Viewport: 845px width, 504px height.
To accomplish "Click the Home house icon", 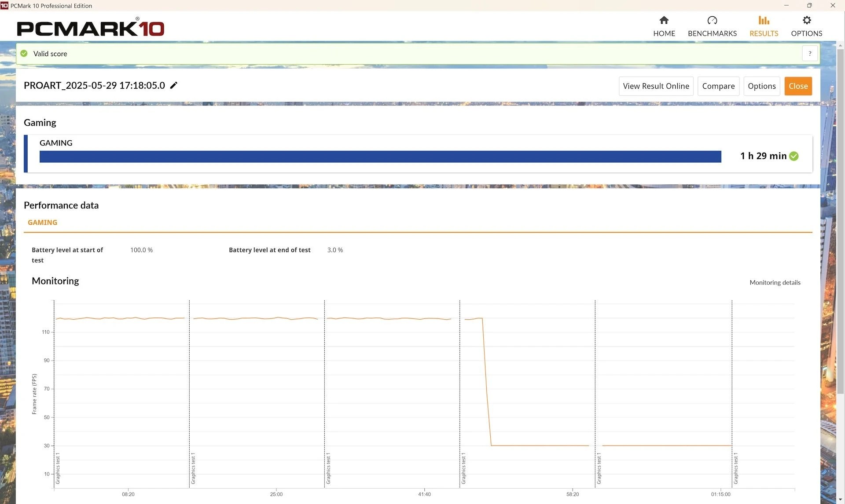I will 664,20.
